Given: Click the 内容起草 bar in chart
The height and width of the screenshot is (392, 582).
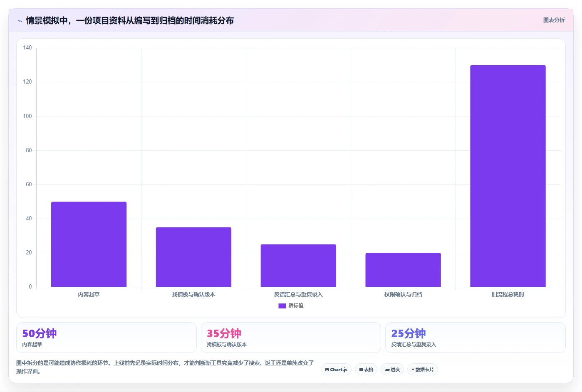Looking at the screenshot, I should point(89,244).
